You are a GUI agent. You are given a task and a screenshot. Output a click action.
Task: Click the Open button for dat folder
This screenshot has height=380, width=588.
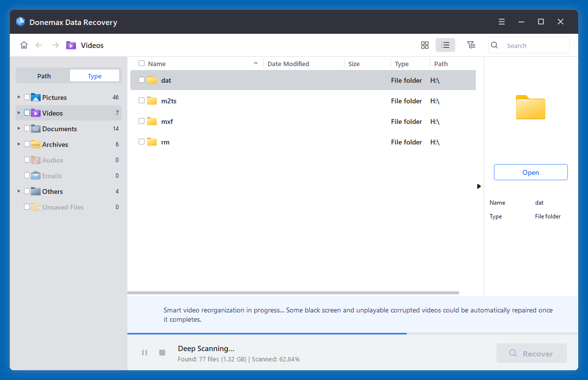(531, 172)
